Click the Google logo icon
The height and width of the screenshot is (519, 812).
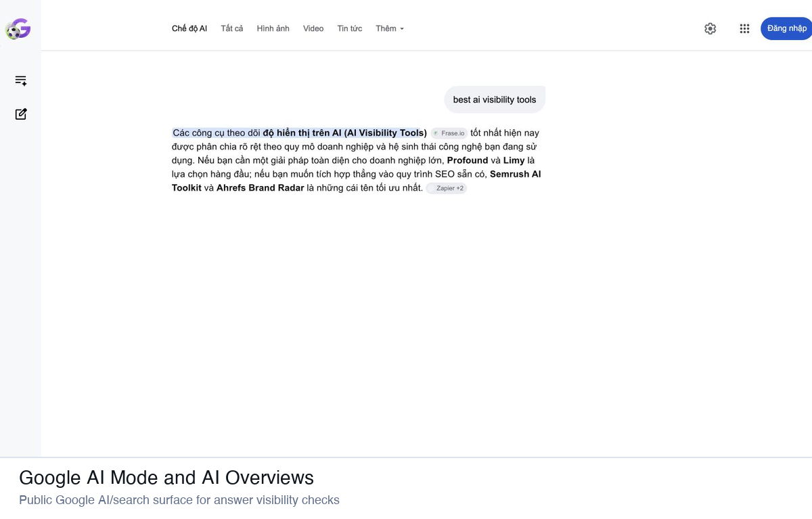click(x=18, y=29)
